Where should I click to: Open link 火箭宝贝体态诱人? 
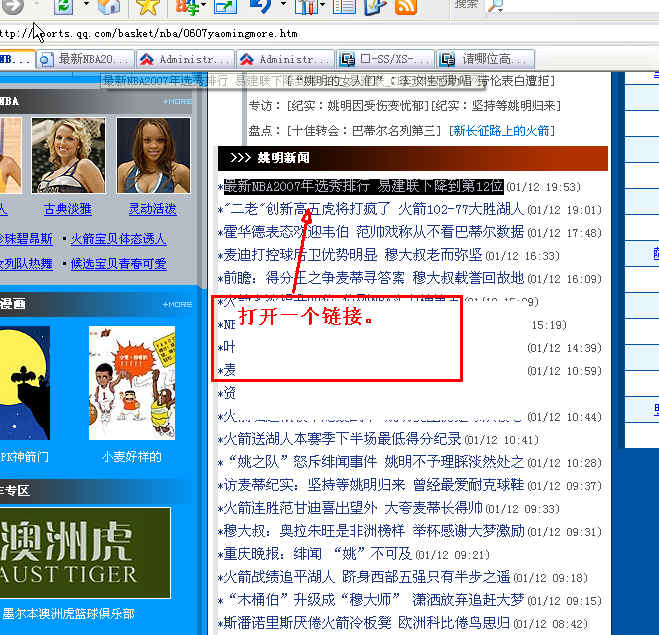click(118, 239)
